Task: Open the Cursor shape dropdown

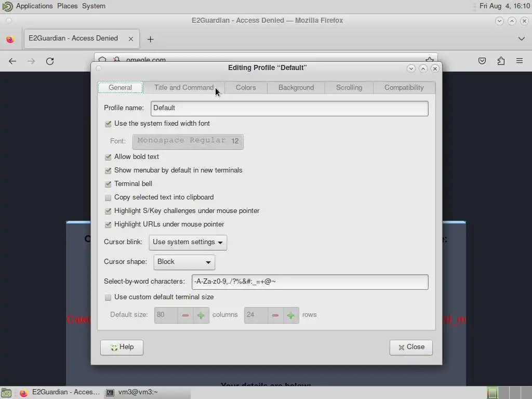Action: click(x=184, y=262)
